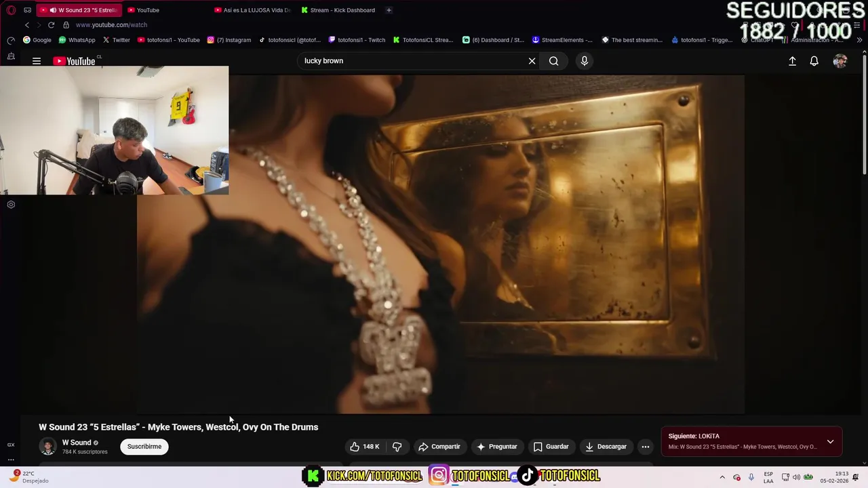Open the WhatsApp bookmark
Image resolution: width=868 pixels, height=488 pixels.
tap(77, 40)
